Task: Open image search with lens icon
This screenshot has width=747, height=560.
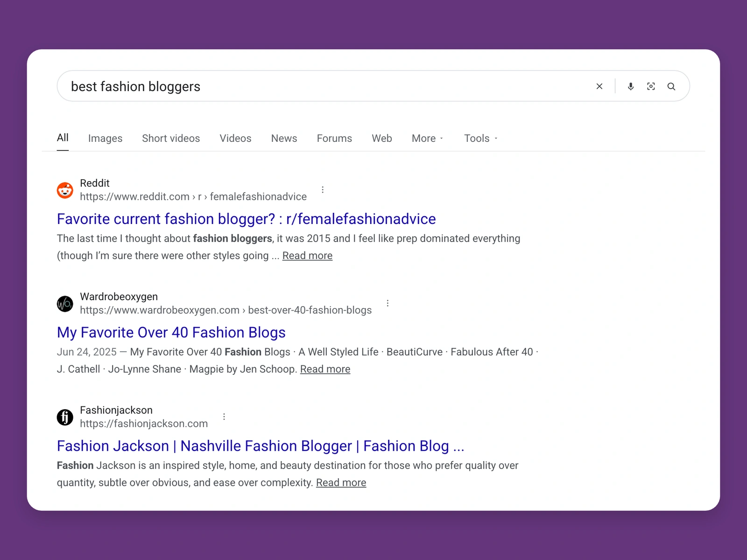Action: point(651,86)
